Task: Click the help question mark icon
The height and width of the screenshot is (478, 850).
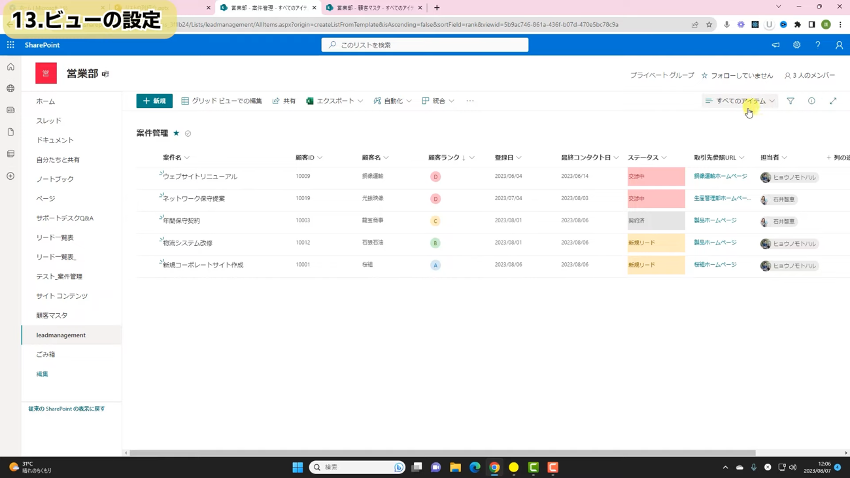Action: 818,45
